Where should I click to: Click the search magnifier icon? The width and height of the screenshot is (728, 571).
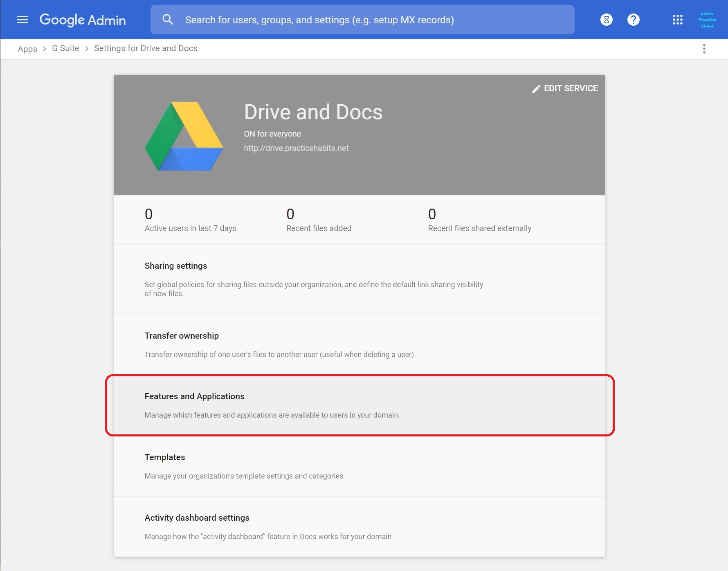(168, 20)
